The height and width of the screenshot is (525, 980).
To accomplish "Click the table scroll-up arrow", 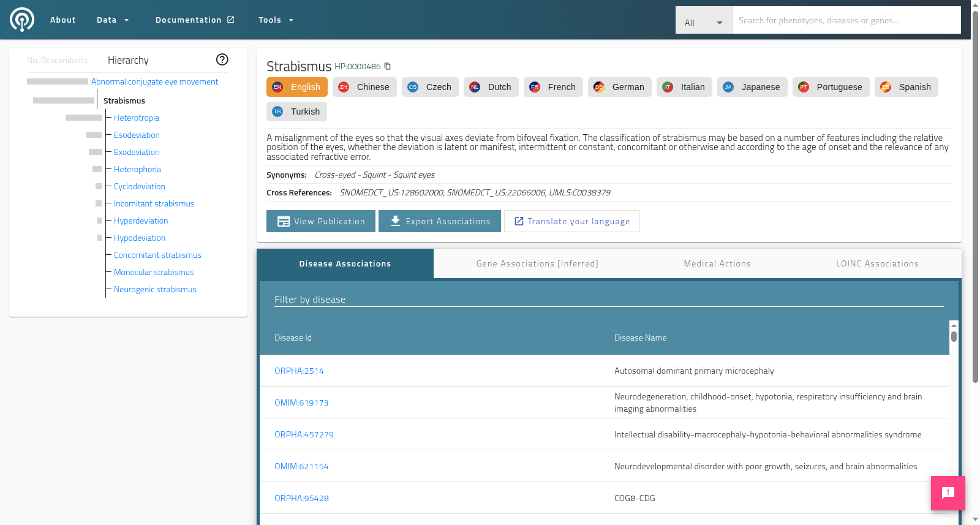I will click(954, 325).
